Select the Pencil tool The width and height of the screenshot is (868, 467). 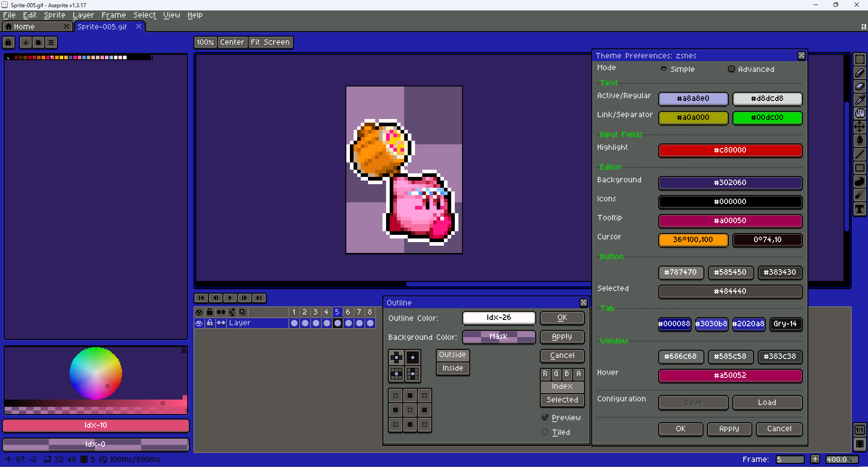[859, 73]
